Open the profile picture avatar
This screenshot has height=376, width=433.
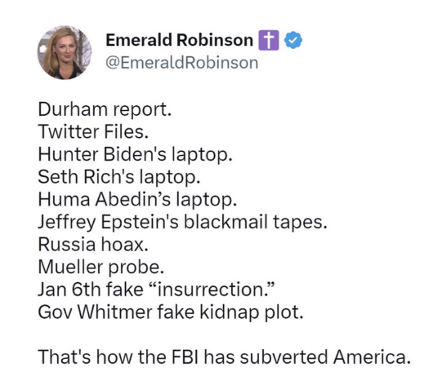click(64, 52)
